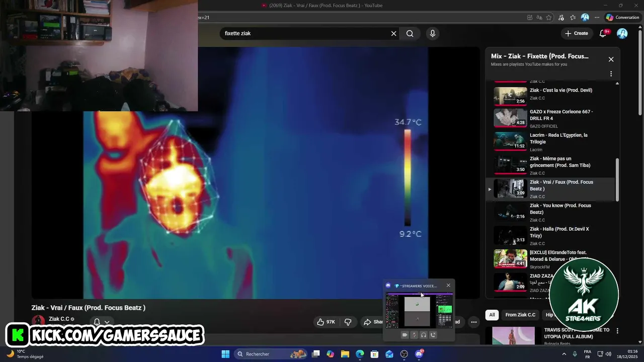Open volume control in system tray
This screenshot has height=362, width=644.
tap(608, 354)
